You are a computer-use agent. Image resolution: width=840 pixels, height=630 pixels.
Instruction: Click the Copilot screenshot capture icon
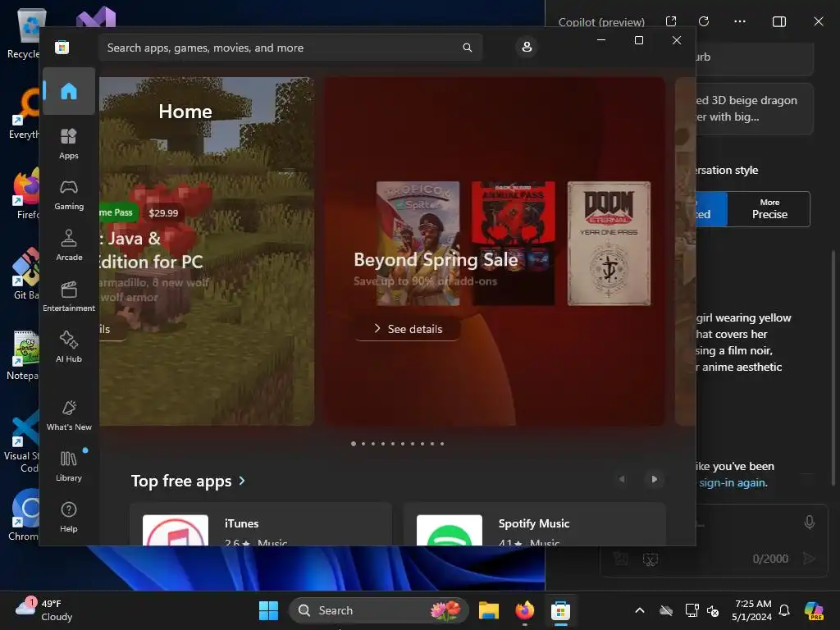click(x=651, y=559)
